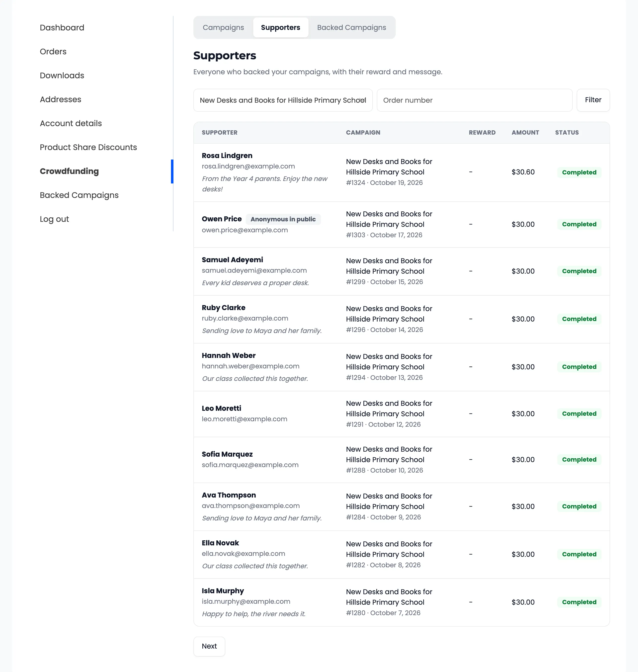Click supporter name Samuel Adeyemi

[x=232, y=260]
